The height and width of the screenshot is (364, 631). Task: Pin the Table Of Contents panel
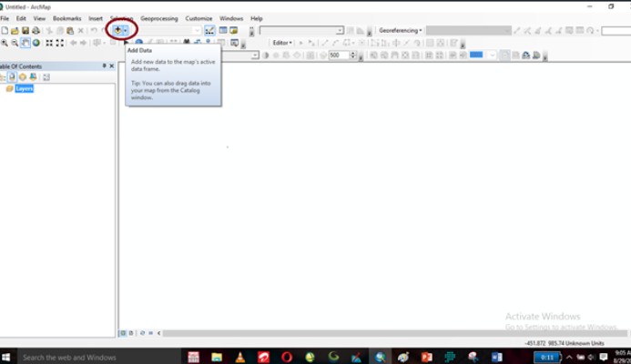click(104, 66)
